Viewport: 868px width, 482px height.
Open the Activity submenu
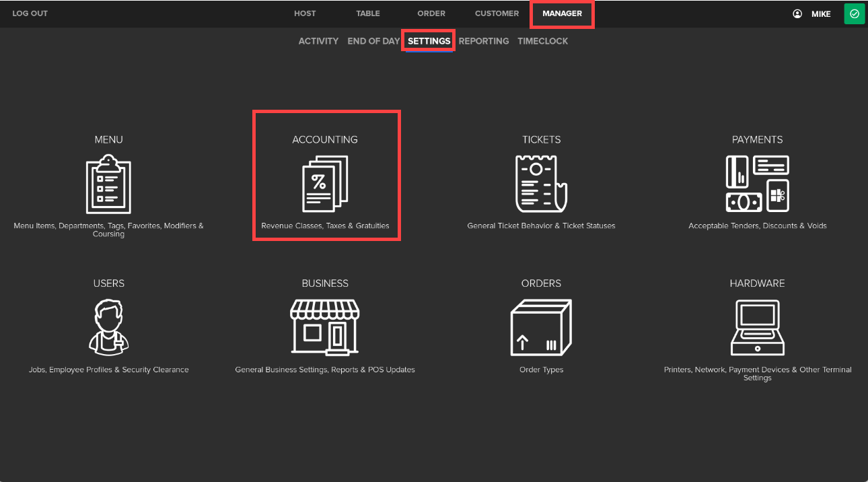click(x=318, y=41)
